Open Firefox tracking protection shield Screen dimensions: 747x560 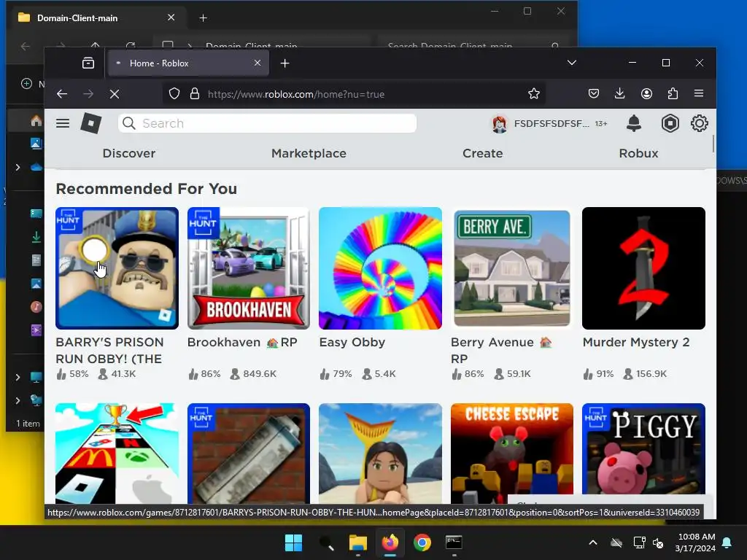tap(174, 94)
